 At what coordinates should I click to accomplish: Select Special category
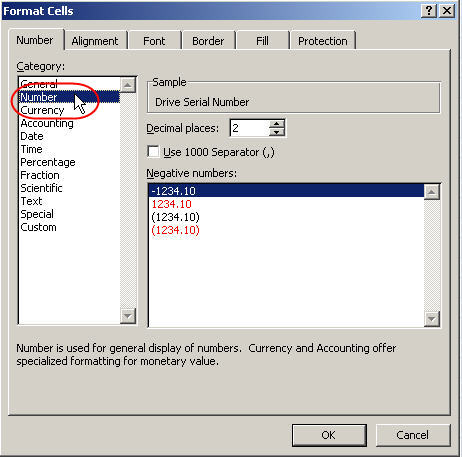[x=69, y=214]
